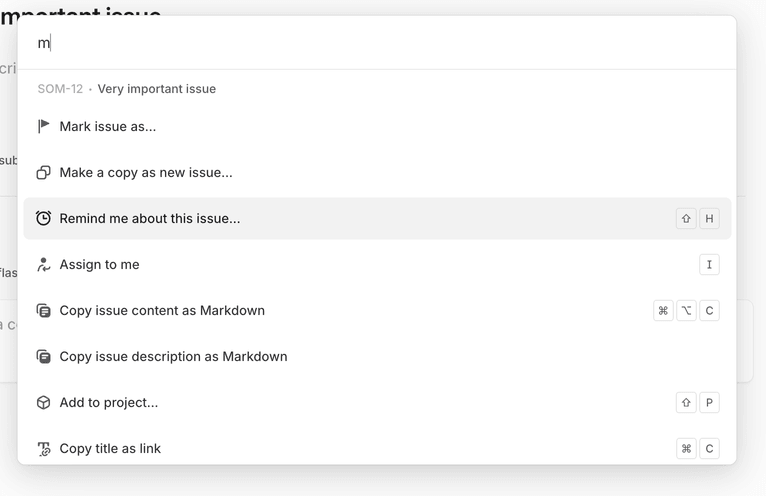
Task: Click the Copy title as link icon
Action: coord(43,448)
